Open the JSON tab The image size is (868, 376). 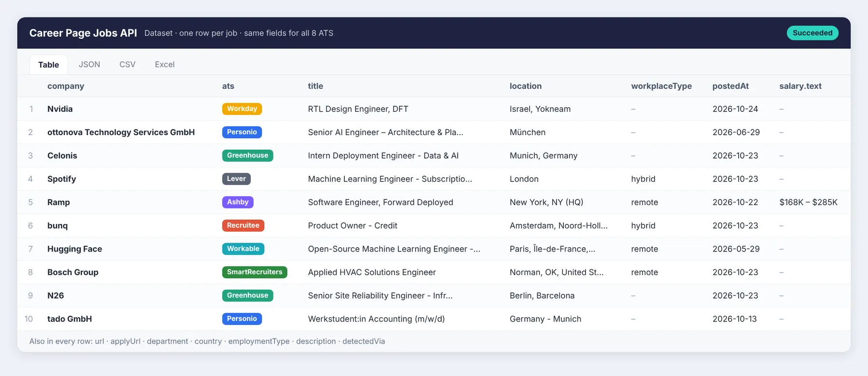click(89, 64)
